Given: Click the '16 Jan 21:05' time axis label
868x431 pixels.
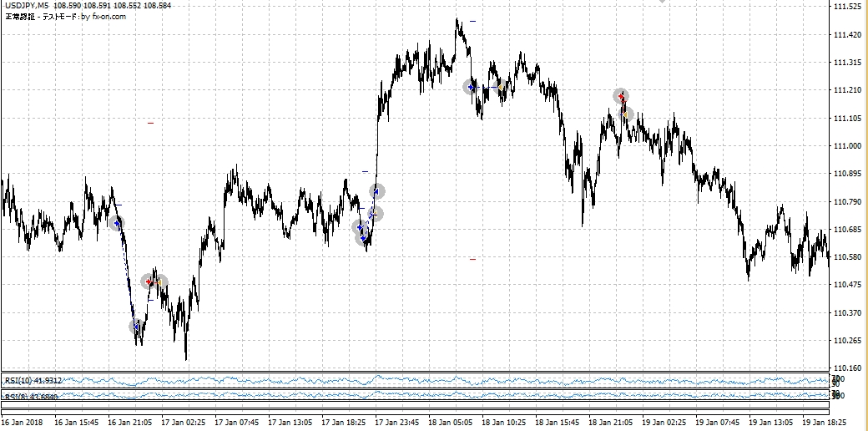Looking at the screenshot, I should pos(131,422).
